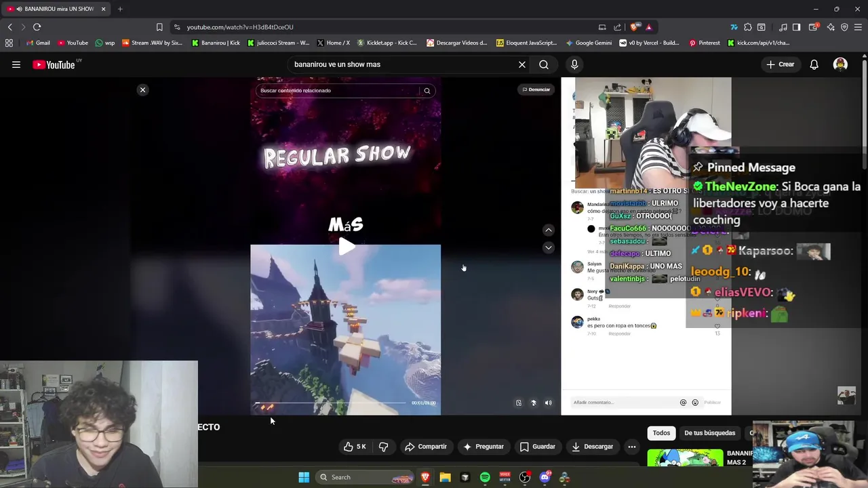868x488 pixels.
Task: Bookmark this page in the address bar
Action: (159, 27)
